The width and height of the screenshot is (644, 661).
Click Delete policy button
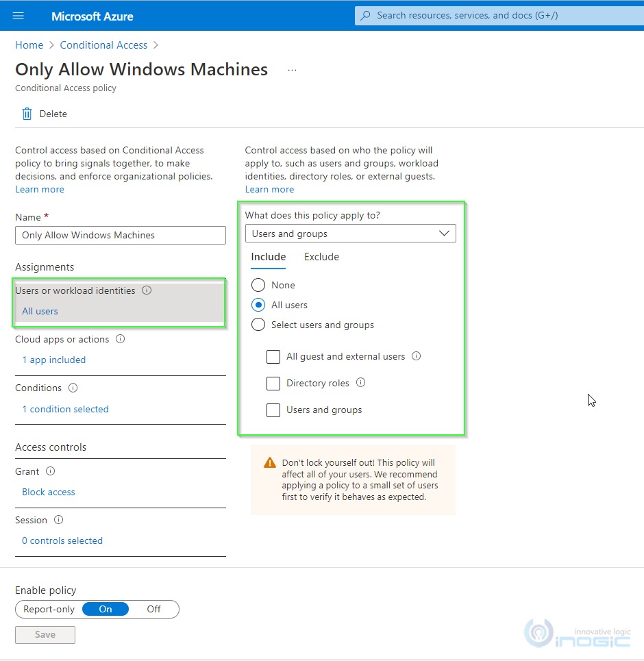(x=45, y=114)
